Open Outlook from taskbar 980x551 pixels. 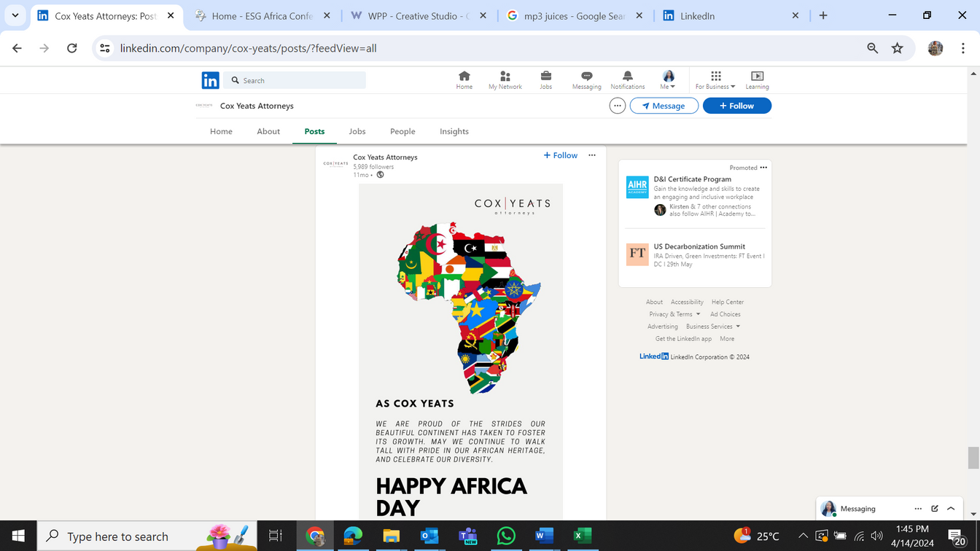point(429,536)
